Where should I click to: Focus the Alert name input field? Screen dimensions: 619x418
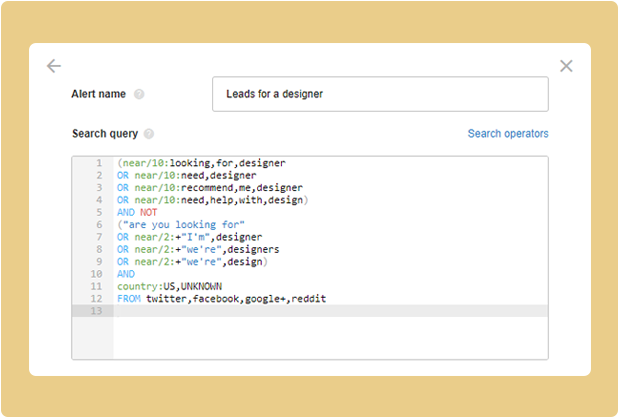click(x=380, y=94)
